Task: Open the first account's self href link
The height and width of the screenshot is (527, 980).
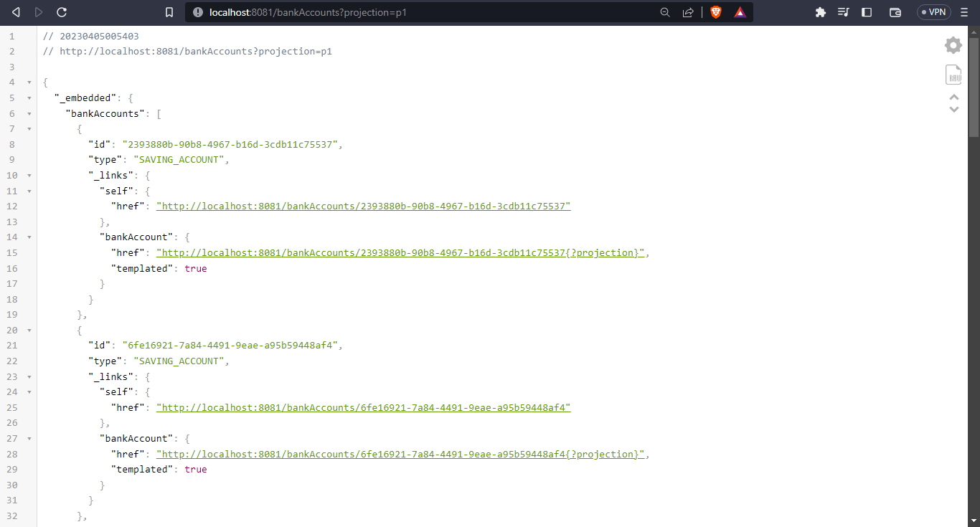Action: 363,206
